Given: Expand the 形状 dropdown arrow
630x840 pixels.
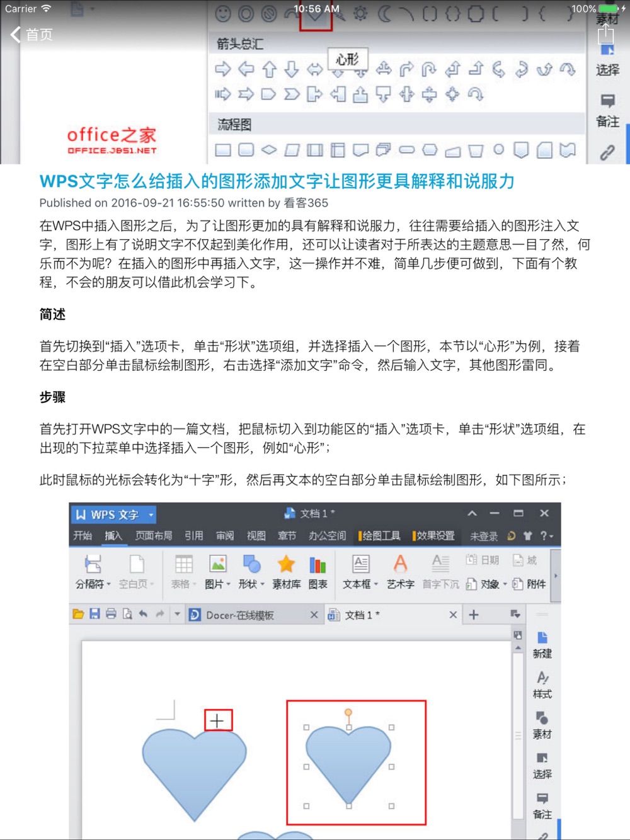Looking at the screenshot, I should 262,584.
